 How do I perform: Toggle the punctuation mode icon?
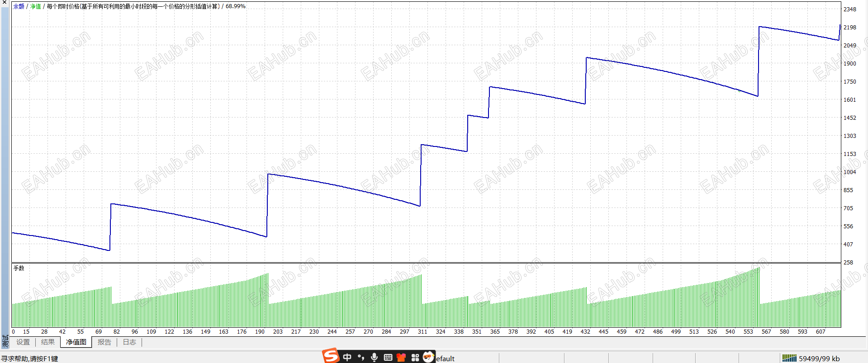361,357
